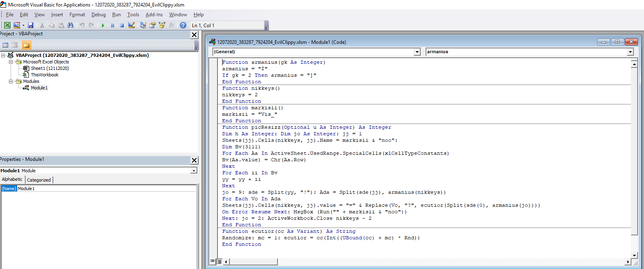Click the "Function ecutior" code line
644x269 pixels.
(x=289, y=231)
